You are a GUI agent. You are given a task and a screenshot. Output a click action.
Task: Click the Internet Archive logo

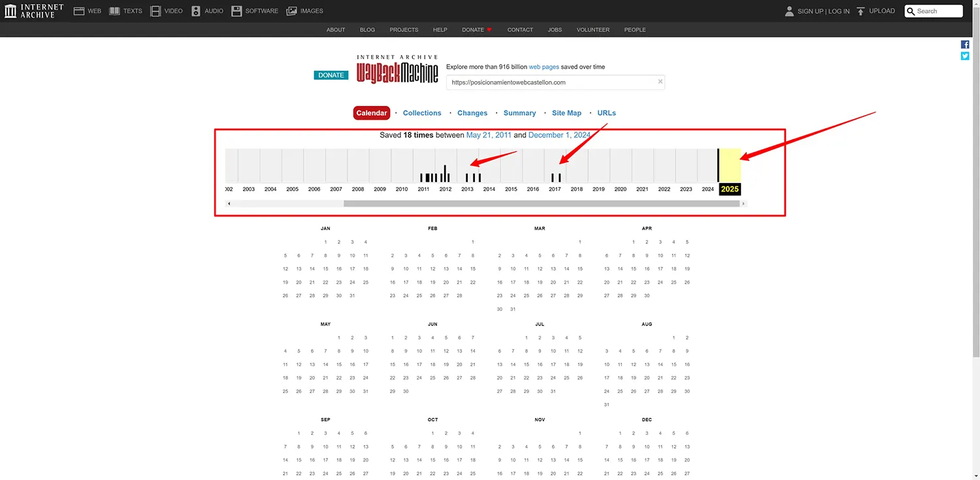33,10
